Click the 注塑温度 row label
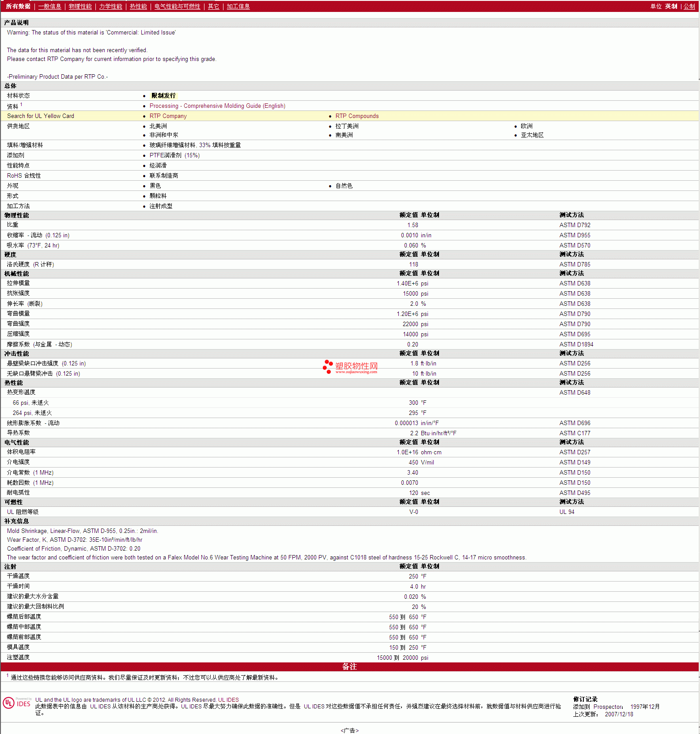 coord(18,657)
